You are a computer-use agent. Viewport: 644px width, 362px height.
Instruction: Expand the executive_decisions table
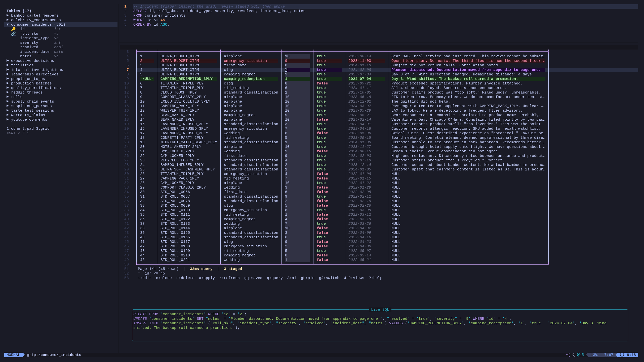tap(8, 61)
